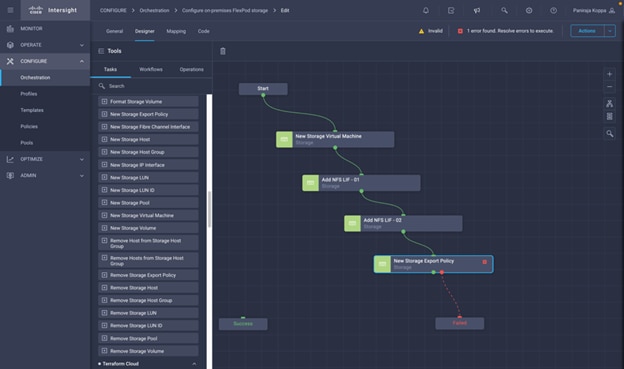This screenshot has height=369, width=624.
Task: Click the New Storage Virtual Machine node icon
Action: 284,139
